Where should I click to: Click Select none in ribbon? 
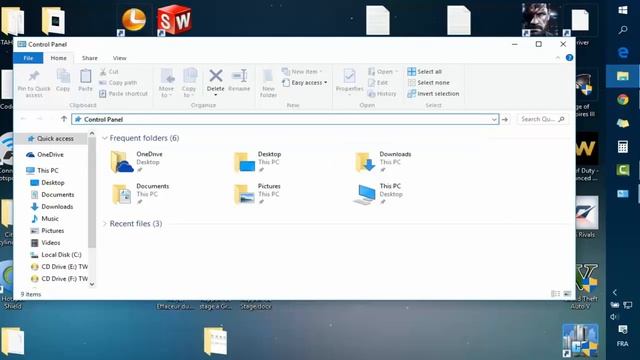tap(429, 83)
